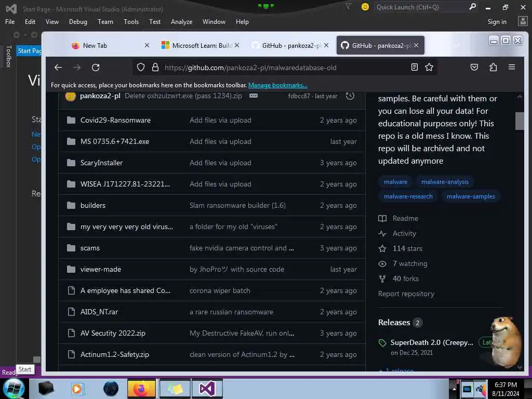Reload the page with refresh icon
Viewport: 532px width, 399px height.
click(96, 67)
